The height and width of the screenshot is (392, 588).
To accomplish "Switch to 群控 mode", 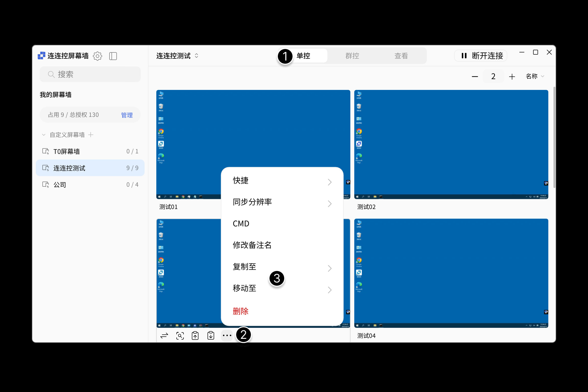I will [x=352, y=56].
